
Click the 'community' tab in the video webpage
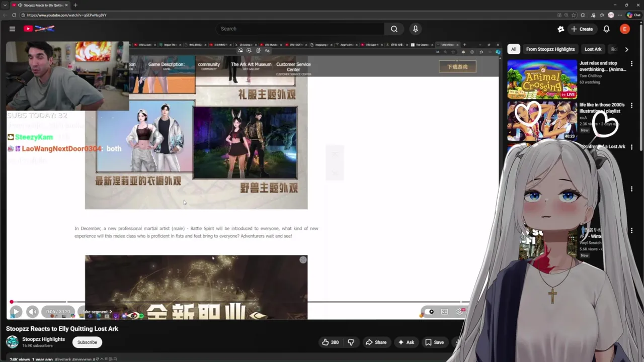209,66
